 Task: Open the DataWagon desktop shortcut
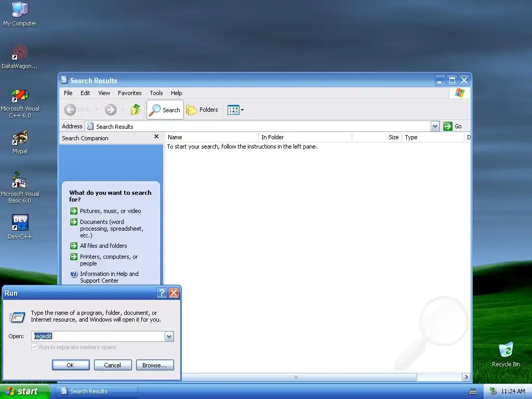click(x=19, y=57)
